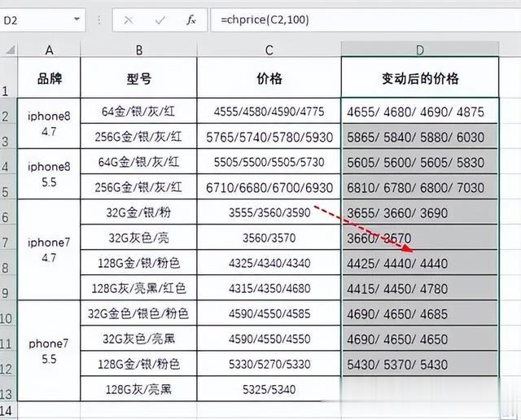Select cell 128G灰/亮黑
Viewport: 521px width, 420px height.
[139, 389]
